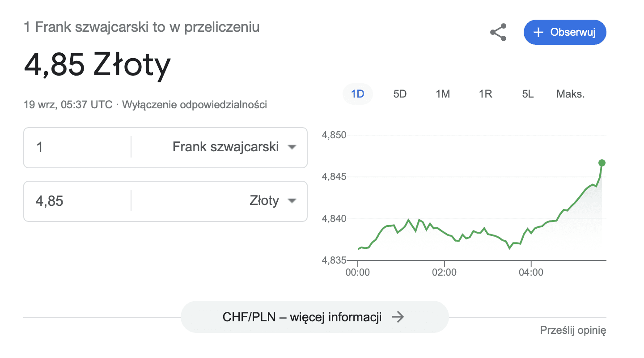This screenshot has width=644, height=358.
Task: Click Prześlij opinię link
Action: tap(573, 331)
